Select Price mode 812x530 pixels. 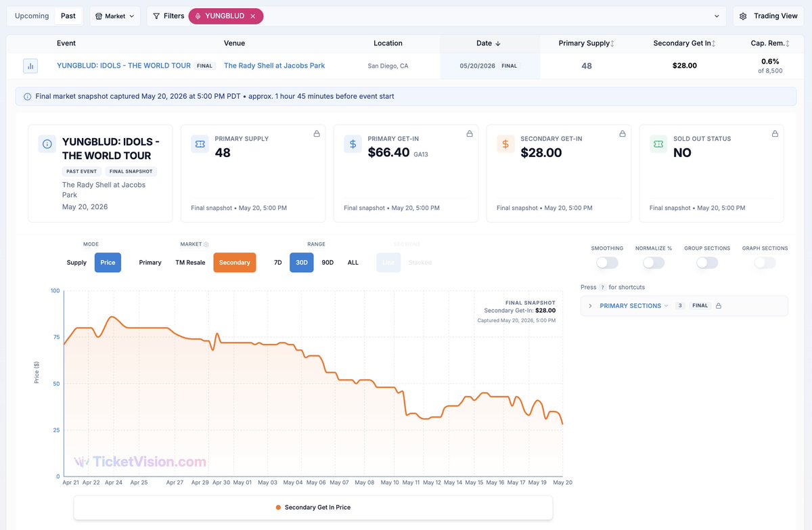[108, 263]
